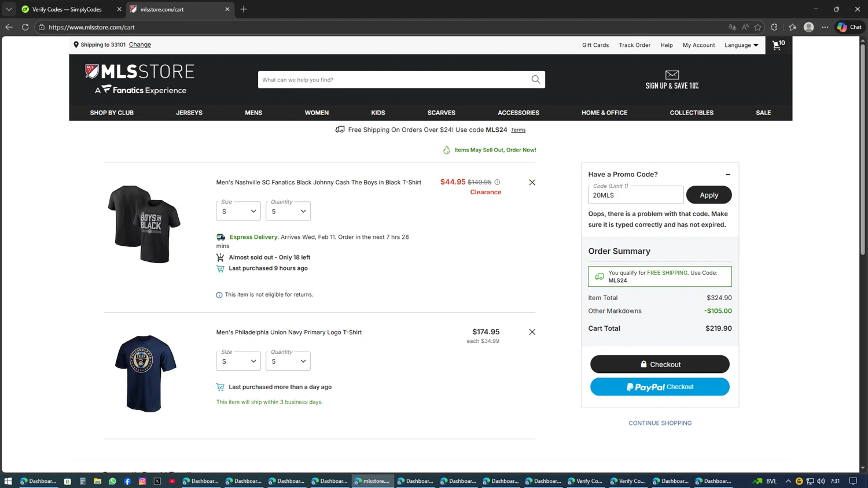Click the black Checkout button

coord(660,364)
